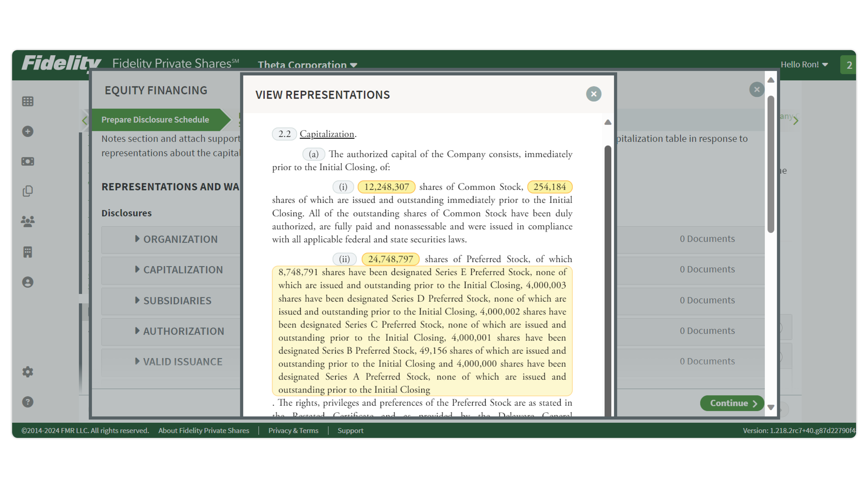Open the Privacy & Terms link
Image resolution: width=868 pixels, height=488 pixels.
(x=293, y=430)
